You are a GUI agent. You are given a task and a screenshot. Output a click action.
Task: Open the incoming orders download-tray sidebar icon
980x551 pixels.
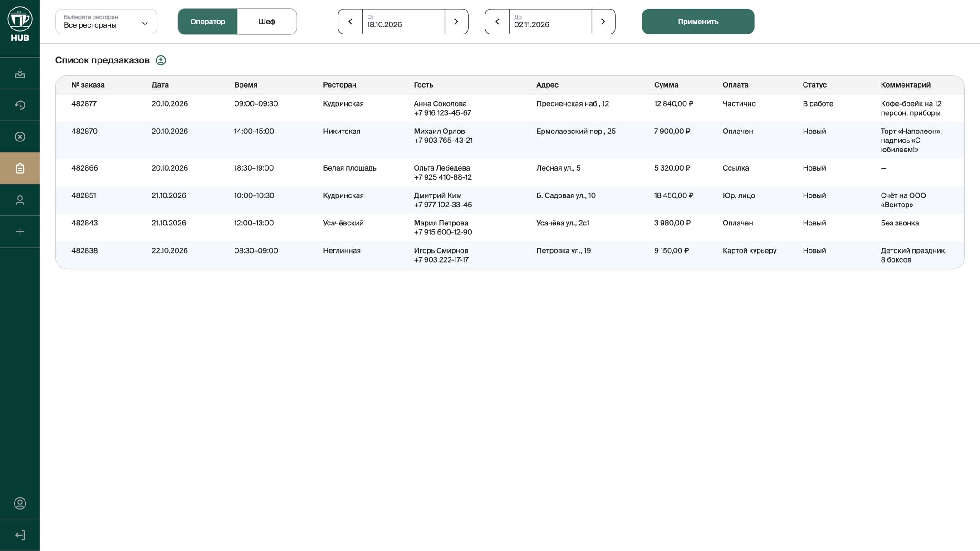click(x=20, y=73)
